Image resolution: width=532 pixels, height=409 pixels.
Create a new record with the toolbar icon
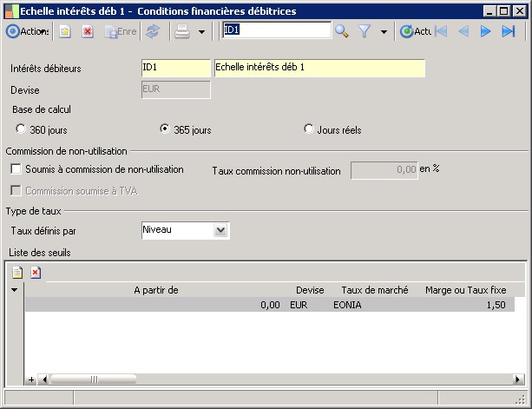(x=65, y=31)
